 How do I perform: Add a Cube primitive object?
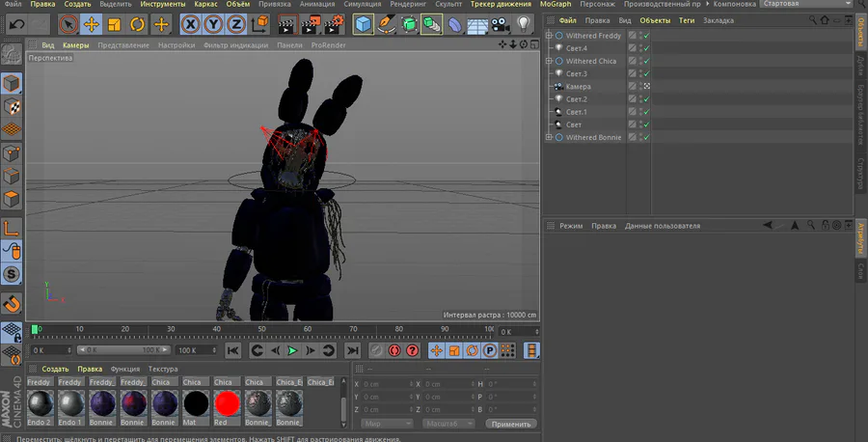point(364,24)
